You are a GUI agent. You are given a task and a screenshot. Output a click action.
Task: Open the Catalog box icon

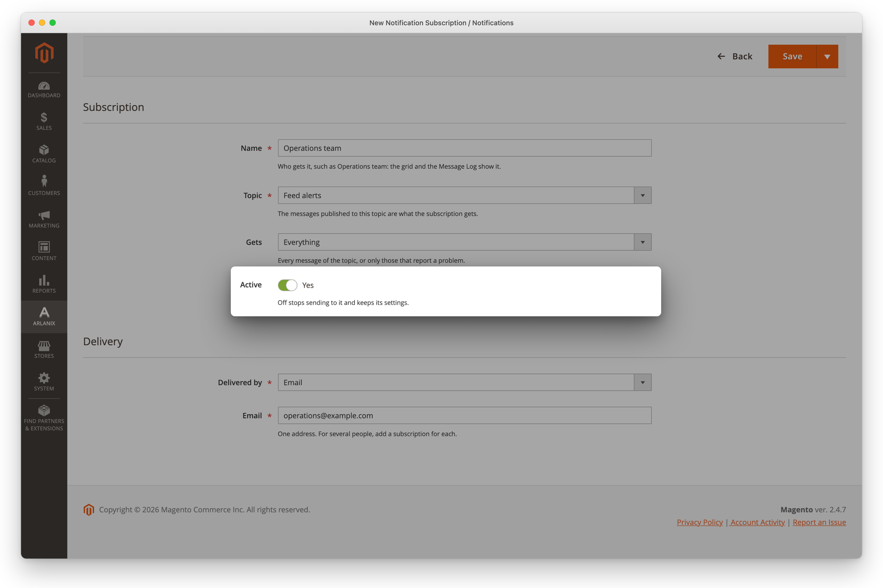pos(44,150)
